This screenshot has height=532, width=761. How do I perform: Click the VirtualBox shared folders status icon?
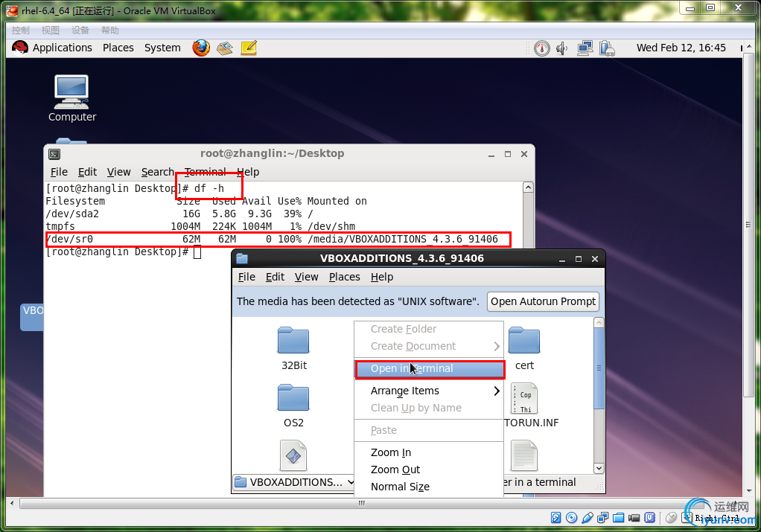click(618, 517)
